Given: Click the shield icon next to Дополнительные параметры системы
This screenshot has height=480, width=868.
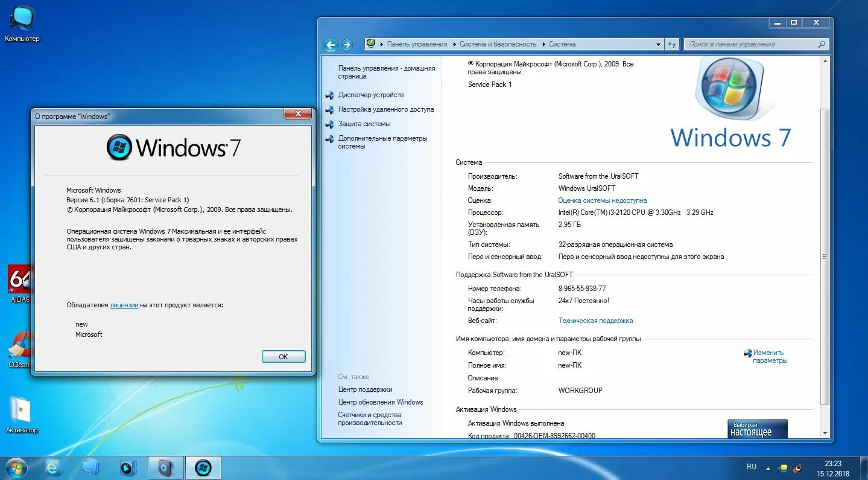Looking at the screenshot, I should [329, 139].
